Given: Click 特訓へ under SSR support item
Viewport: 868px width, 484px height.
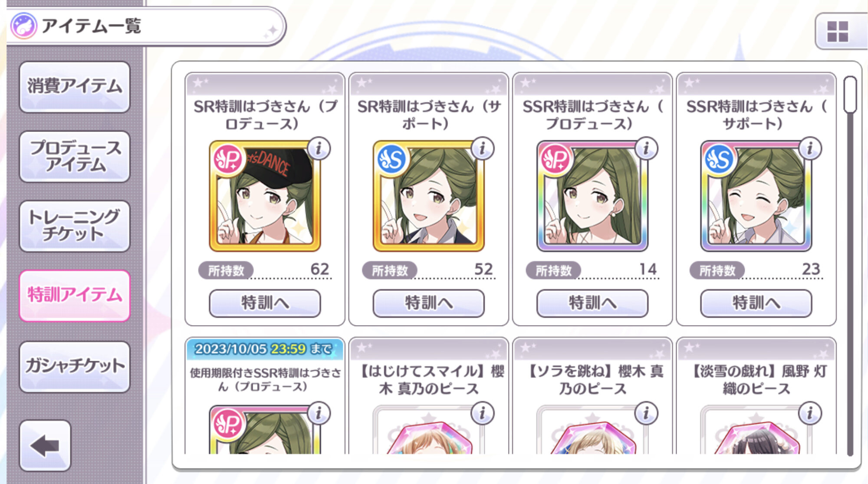Looking at the screenshot, I should point(756,303).
